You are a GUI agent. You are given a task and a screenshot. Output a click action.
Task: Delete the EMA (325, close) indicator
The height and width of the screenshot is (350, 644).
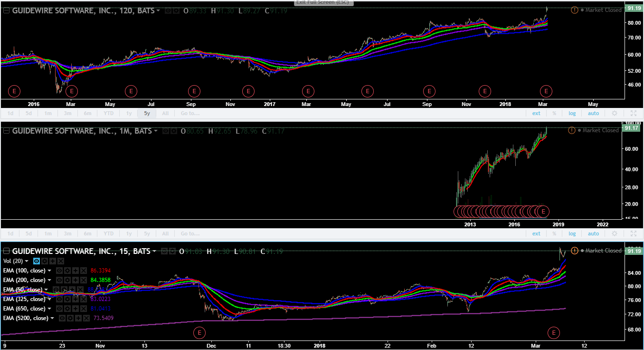[x=84, y=299]
